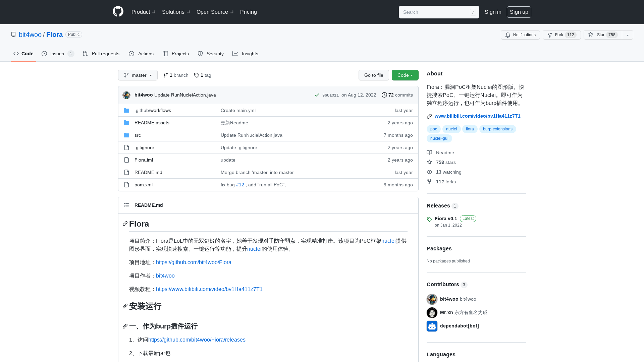644x362 pixels.
Task: Click the anchor link icon beside 安装运行
Action: (125, 306)
